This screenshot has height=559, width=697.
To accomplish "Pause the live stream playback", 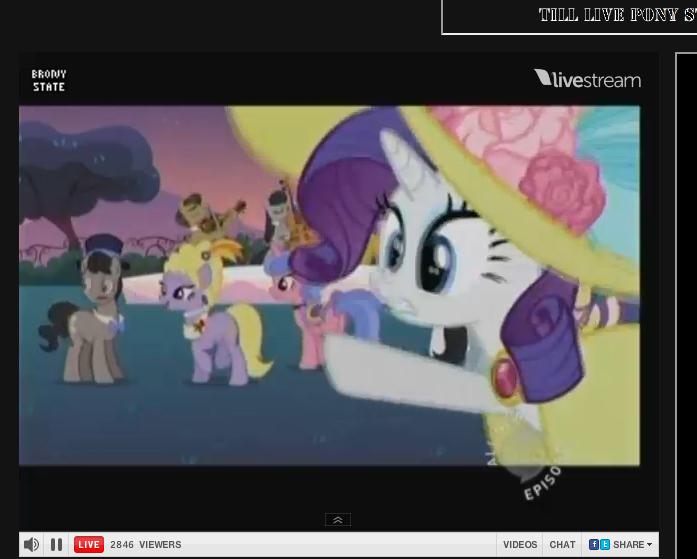I will click(56, 544).
